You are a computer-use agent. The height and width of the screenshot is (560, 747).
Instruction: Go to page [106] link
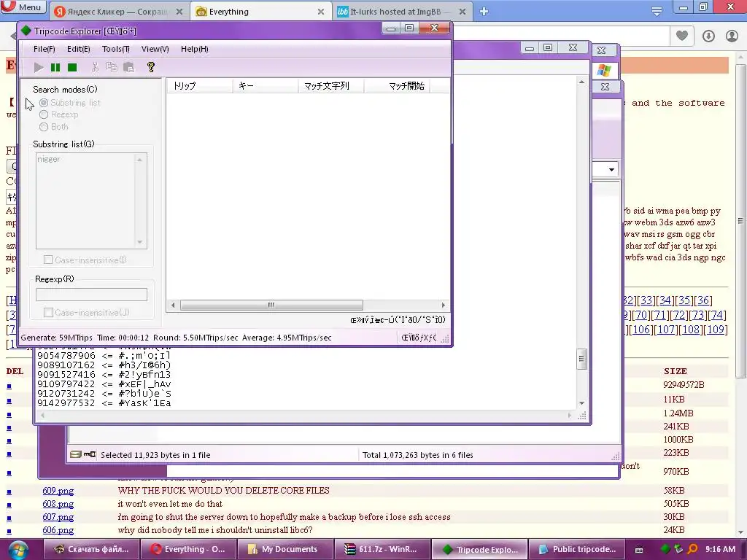tap(642, 329)
